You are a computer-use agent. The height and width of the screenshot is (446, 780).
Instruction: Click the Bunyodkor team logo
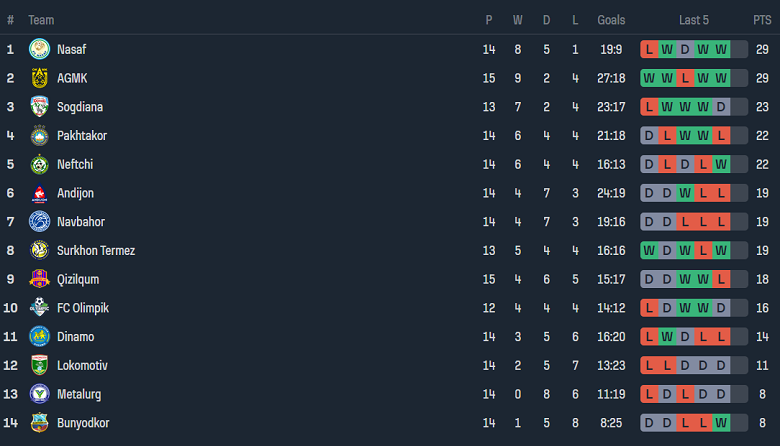click(39, 423)
